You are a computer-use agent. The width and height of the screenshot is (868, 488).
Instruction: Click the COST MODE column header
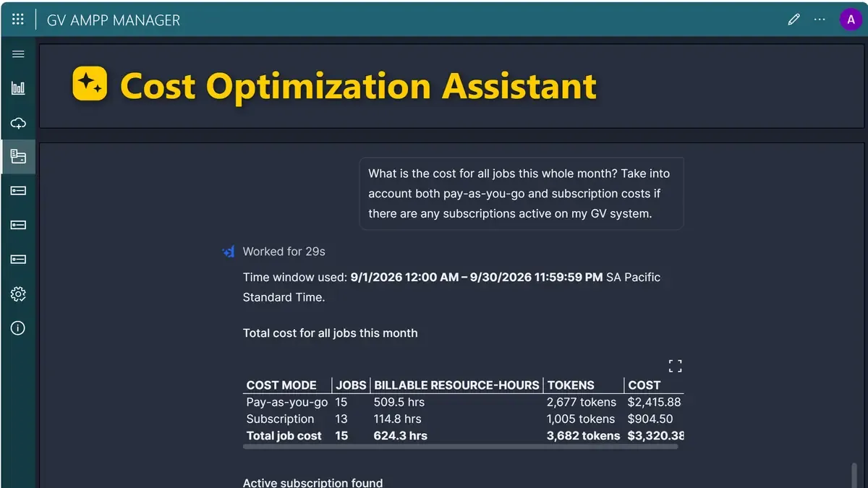click(x=281, y=385)
